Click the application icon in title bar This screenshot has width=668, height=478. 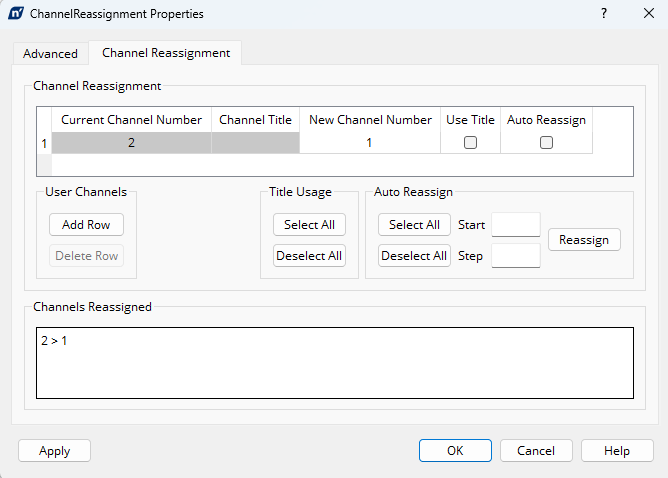pyautogui.click(x=17, y=15)
